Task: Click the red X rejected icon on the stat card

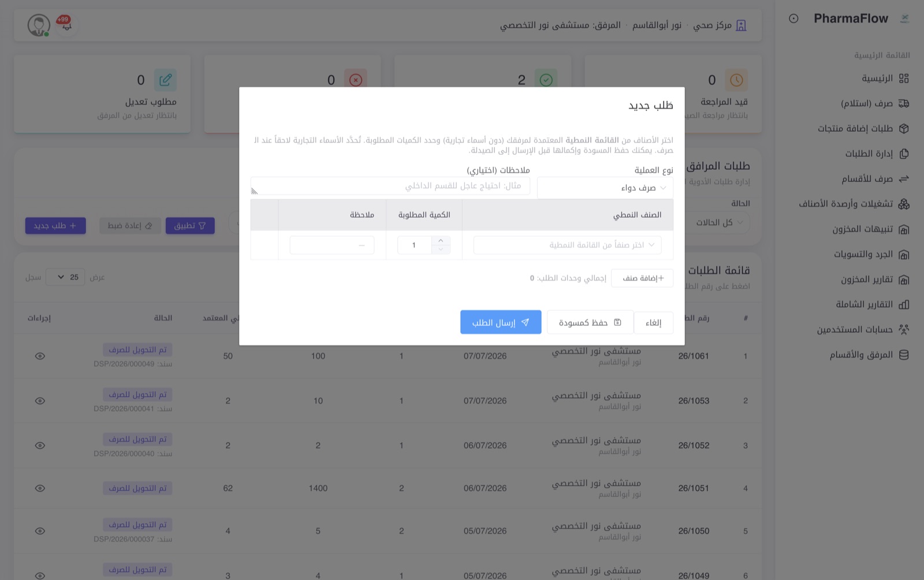Action: click(356, 80)
